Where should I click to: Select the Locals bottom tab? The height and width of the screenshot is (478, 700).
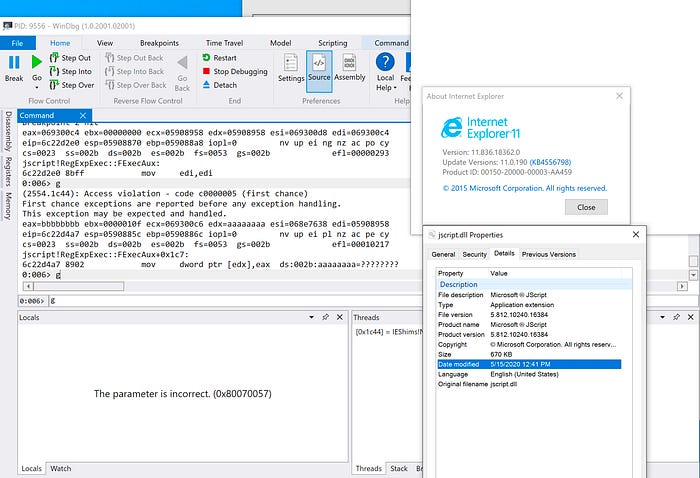(31, 468)
